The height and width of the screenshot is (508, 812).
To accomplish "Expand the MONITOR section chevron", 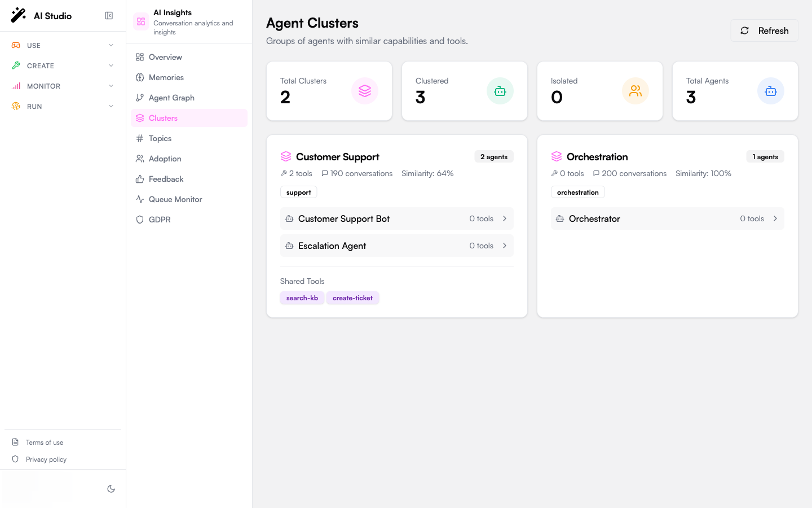I will coord(111,86).
